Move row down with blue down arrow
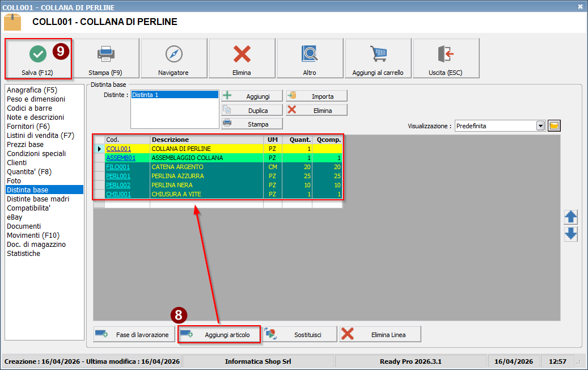 pos(570,234)
